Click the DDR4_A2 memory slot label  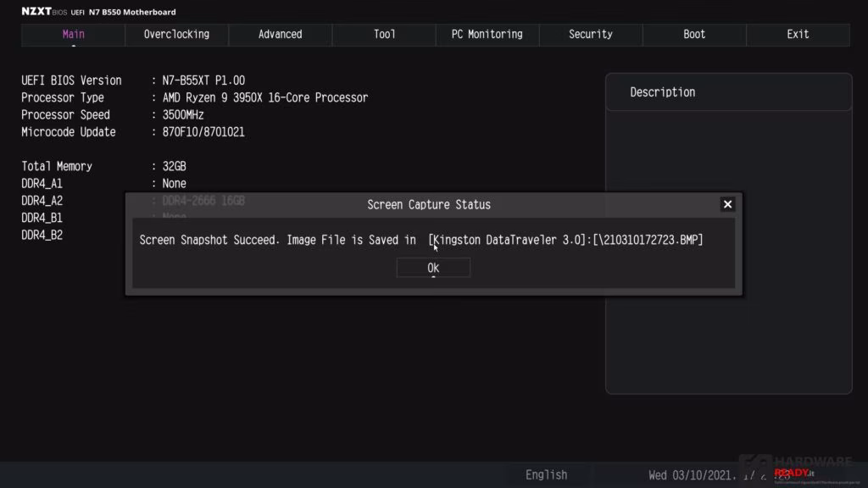click(x=42, y=201)
